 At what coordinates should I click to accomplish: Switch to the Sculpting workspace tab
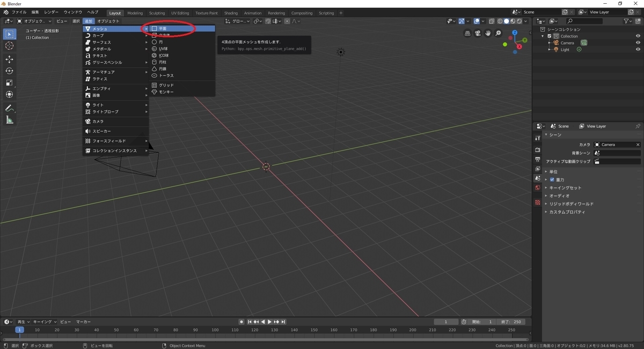click(x=157, y=13)
